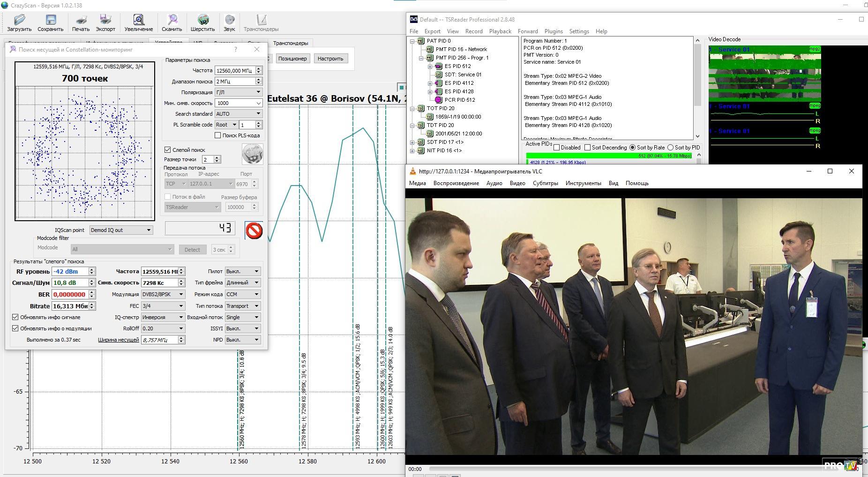Click the Позиционер button
868x477 pixels.
coord(292,59)
